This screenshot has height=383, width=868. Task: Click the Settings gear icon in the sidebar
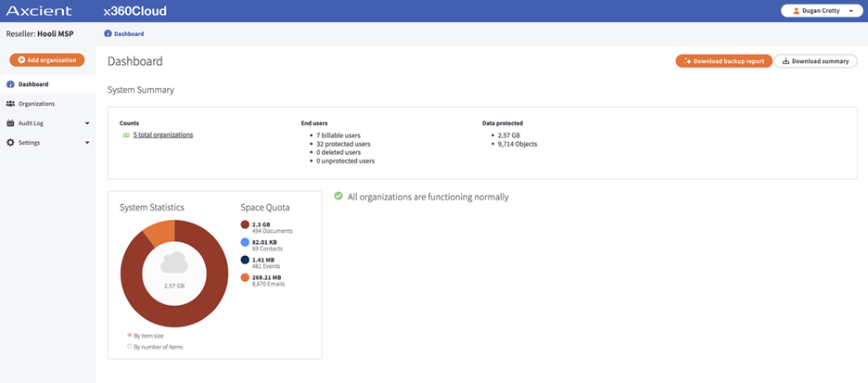coord(10,143)
